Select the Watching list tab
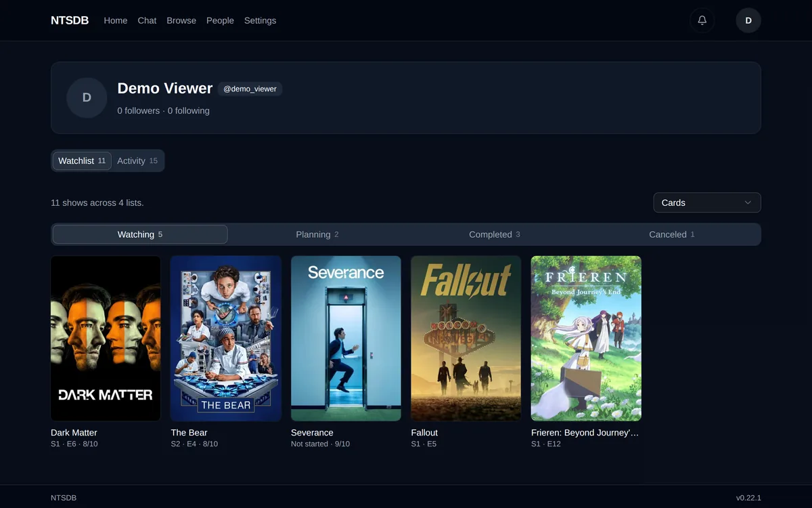812x508 pixels. click(140, 234)
